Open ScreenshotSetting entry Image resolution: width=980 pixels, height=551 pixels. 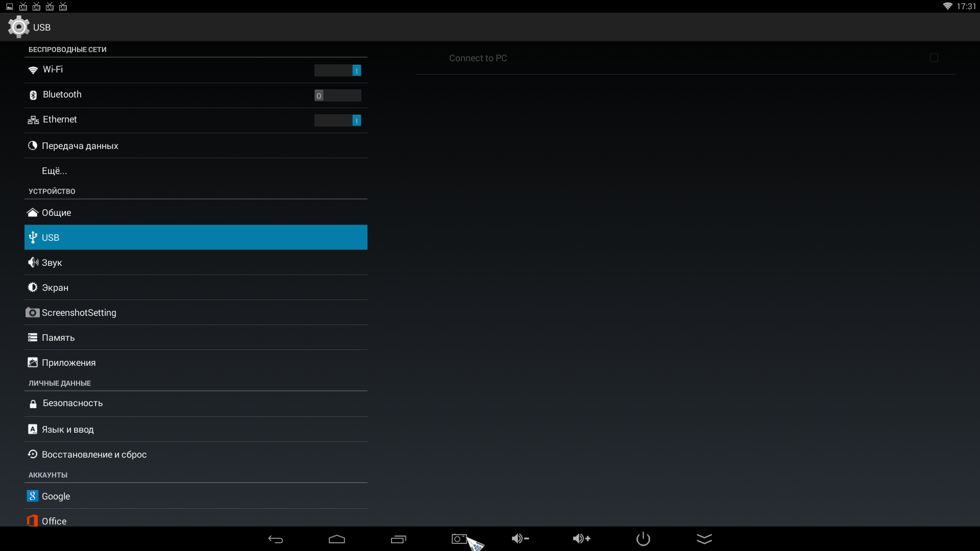pos(79,313)
